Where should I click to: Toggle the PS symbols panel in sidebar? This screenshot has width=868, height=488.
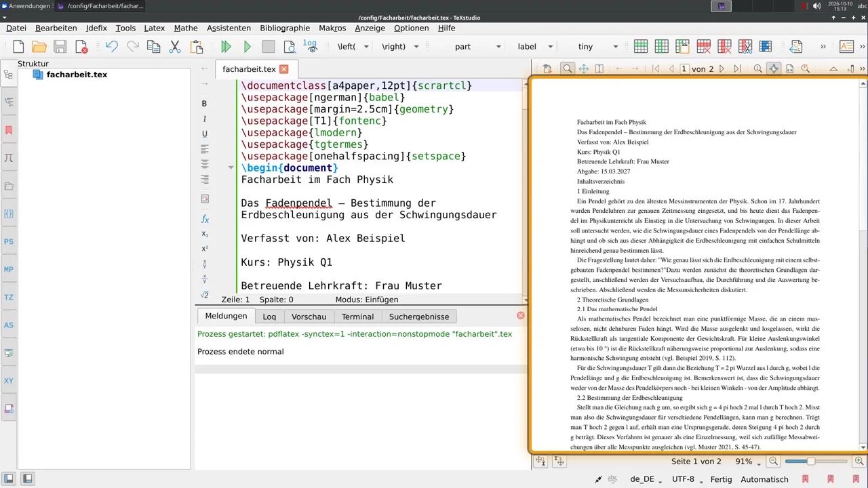click(x=9, y=241)
